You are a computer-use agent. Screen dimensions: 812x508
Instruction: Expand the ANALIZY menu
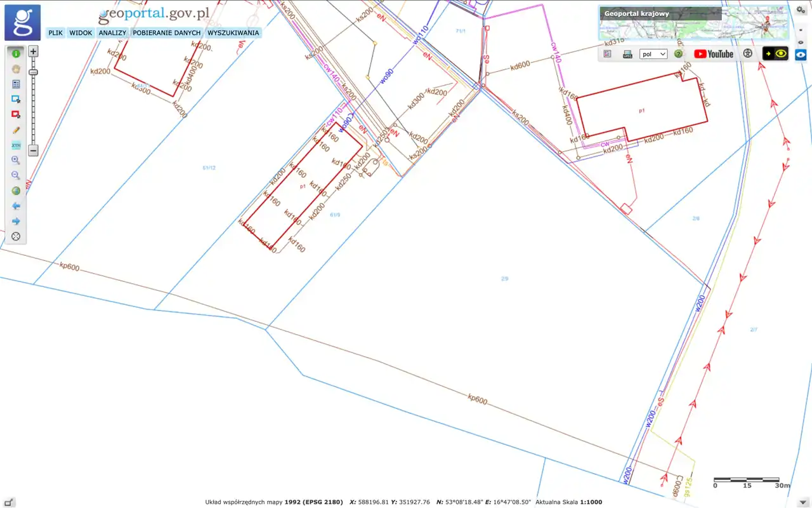[x=112, y=32]
